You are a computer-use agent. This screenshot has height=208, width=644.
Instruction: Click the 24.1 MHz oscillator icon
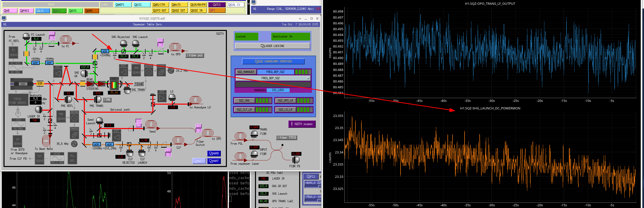click(171, 71)
